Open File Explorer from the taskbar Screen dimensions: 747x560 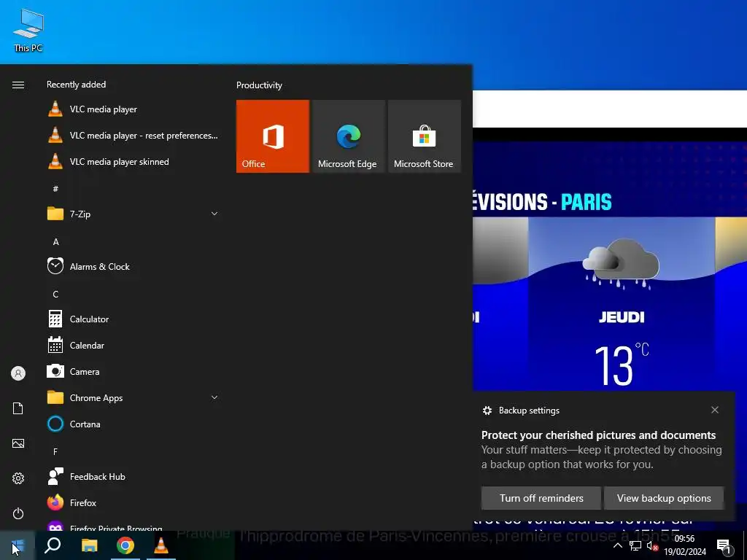(x=89, y=545)
